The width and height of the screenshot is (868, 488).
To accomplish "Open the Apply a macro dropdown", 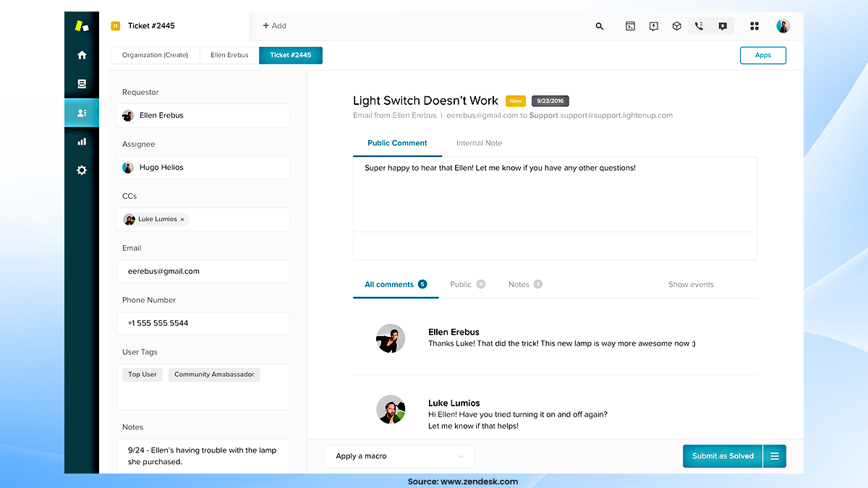I will pyautogui.click(x=399, y=456).
